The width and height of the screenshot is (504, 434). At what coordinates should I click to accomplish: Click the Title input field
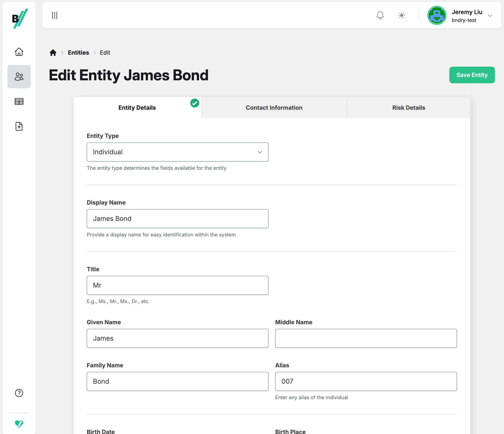pyautogui.click(x=178, y=285)
